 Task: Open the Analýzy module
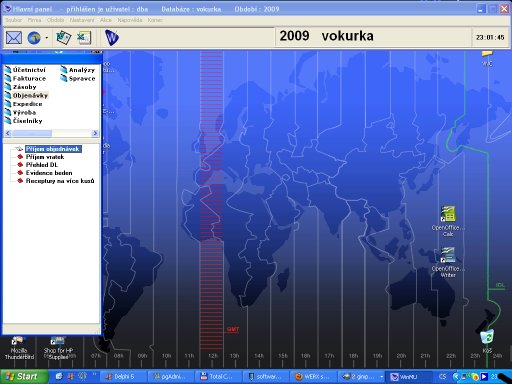pyautogui.click(x=78, y=70)
